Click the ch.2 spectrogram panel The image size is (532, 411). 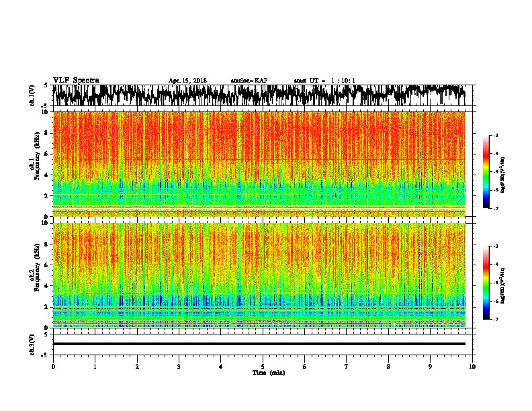[259, 275]
